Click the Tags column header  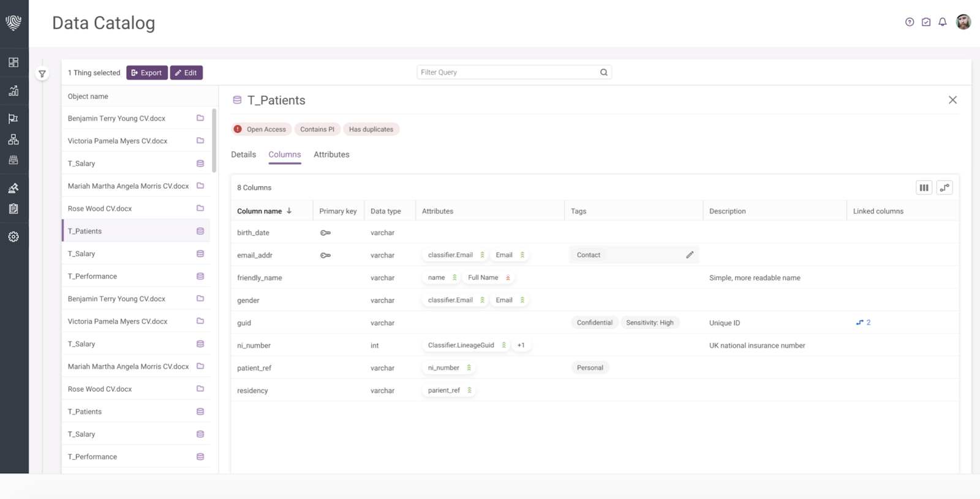[x=579, y=211]
